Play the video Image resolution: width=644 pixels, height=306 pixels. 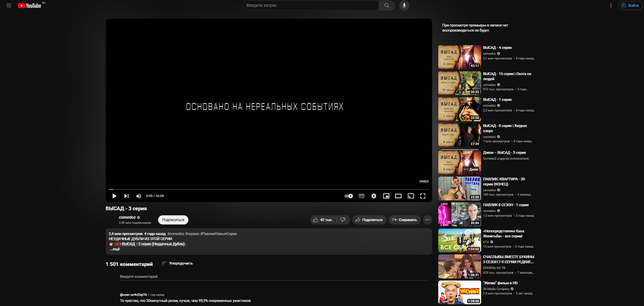tap(114, 196)
